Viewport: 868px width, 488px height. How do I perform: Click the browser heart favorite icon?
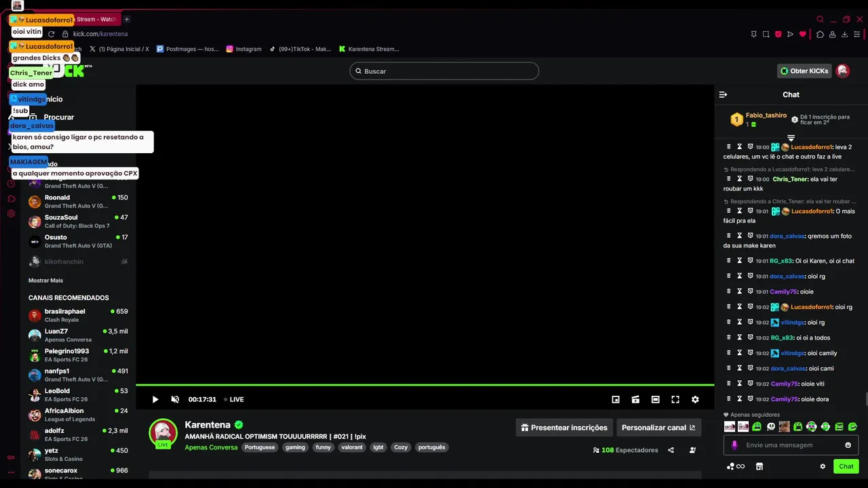[x=803, y=34]
